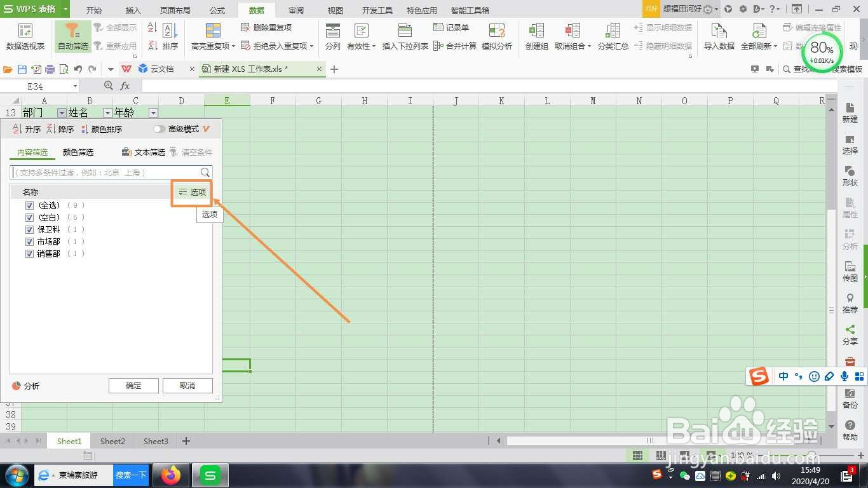868x488 pixels.
Task: Open the 文本筛选 text filter button
Action: click(144, 152)
